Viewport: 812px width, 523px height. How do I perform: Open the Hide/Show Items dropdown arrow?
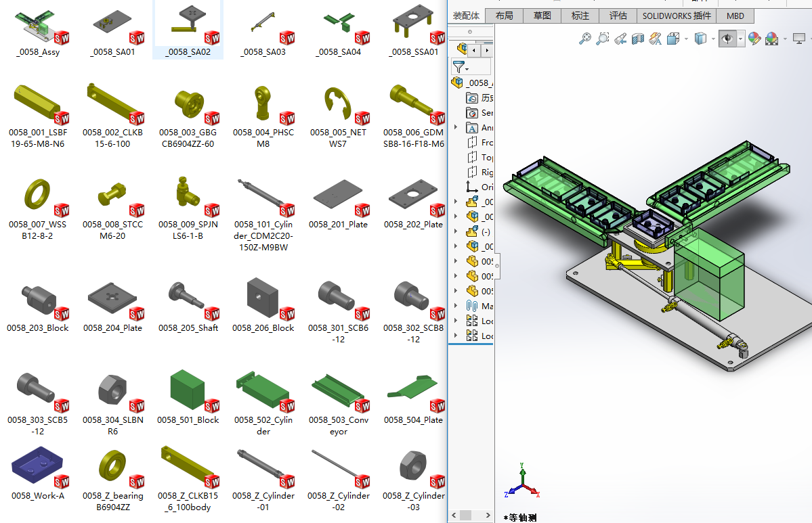[x=740, y=39]
